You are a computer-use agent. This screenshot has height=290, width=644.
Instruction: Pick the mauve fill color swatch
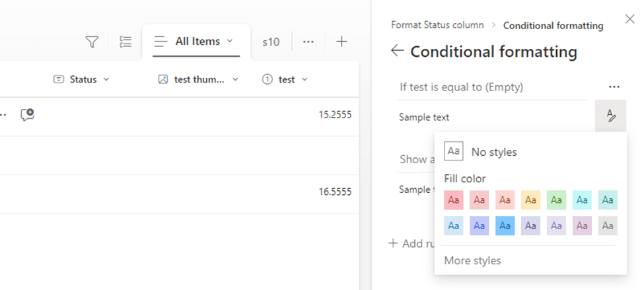pyautogui.click(x=582, y=225)
